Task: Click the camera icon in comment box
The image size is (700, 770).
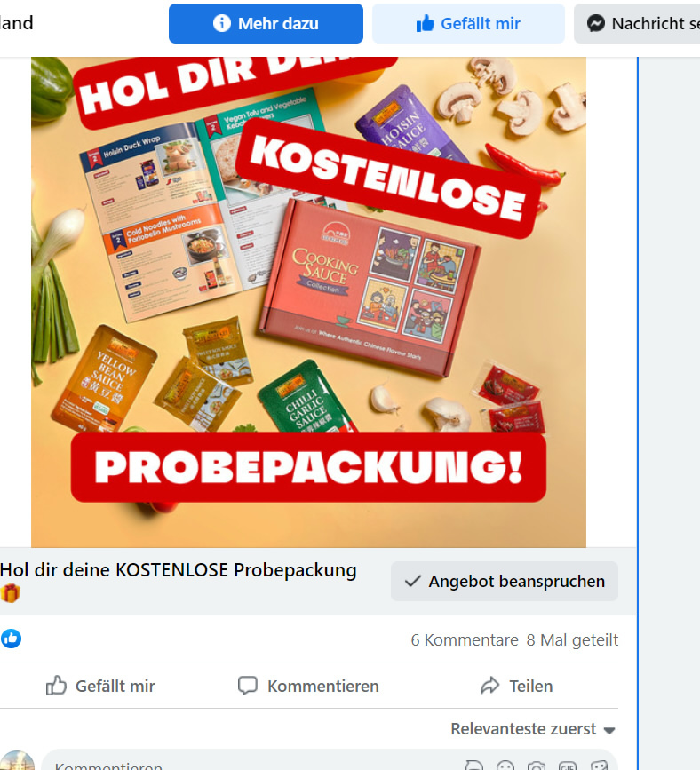Action: coord(536,766)
